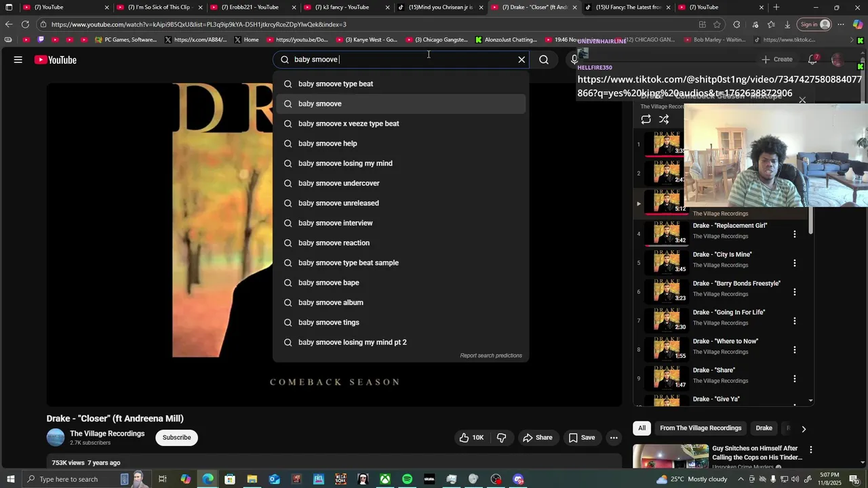Open menu for Barry Bonds Freestyle item
Viewport: 868px width, 488px height.
point(795,292)
